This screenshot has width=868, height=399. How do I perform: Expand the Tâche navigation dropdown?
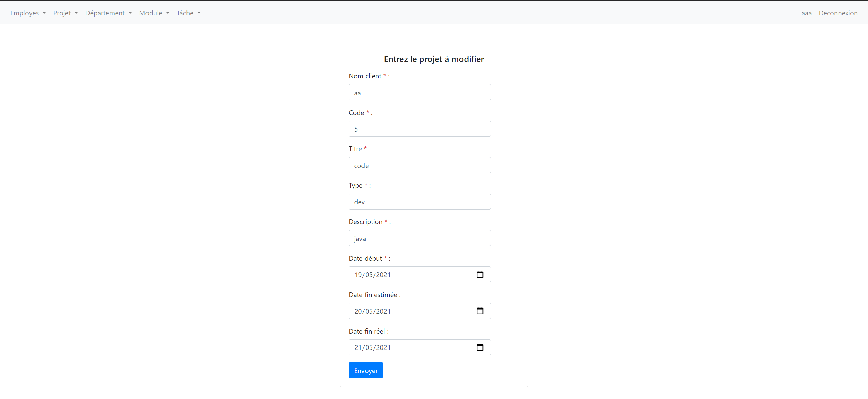pyautogui.click(x=189, y=13)
